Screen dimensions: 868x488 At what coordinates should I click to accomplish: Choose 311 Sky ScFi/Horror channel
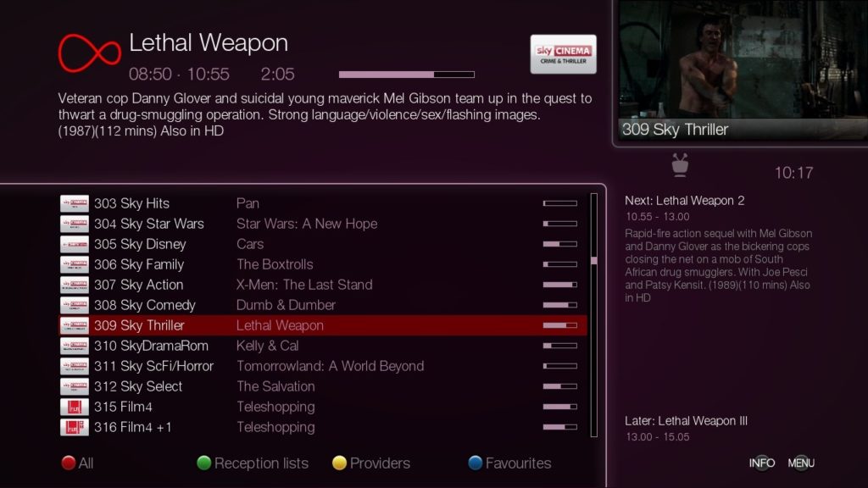323,366
